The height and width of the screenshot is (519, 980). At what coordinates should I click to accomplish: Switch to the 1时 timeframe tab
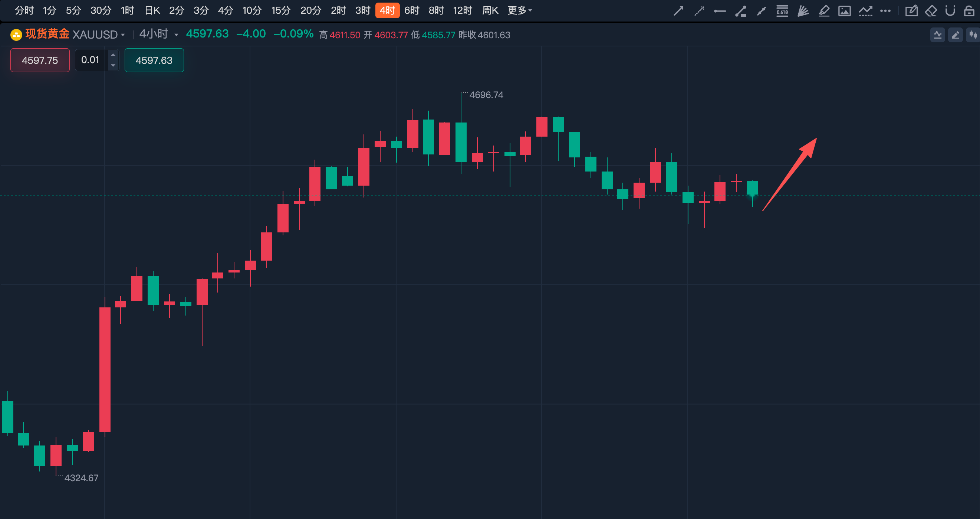tap(128, 10)
